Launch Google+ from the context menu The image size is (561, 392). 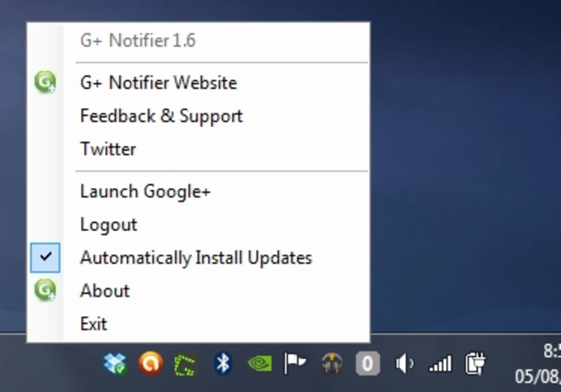[x=198, y=192]
